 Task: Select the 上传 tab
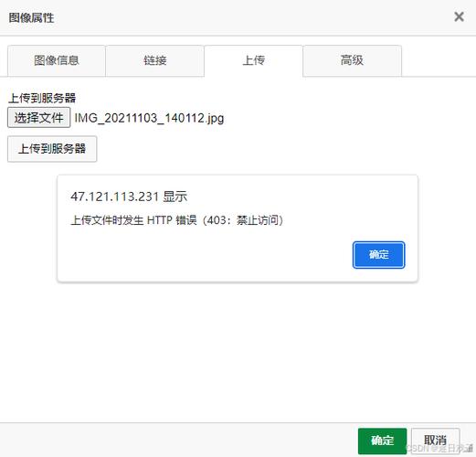click(x=253, y=60)
